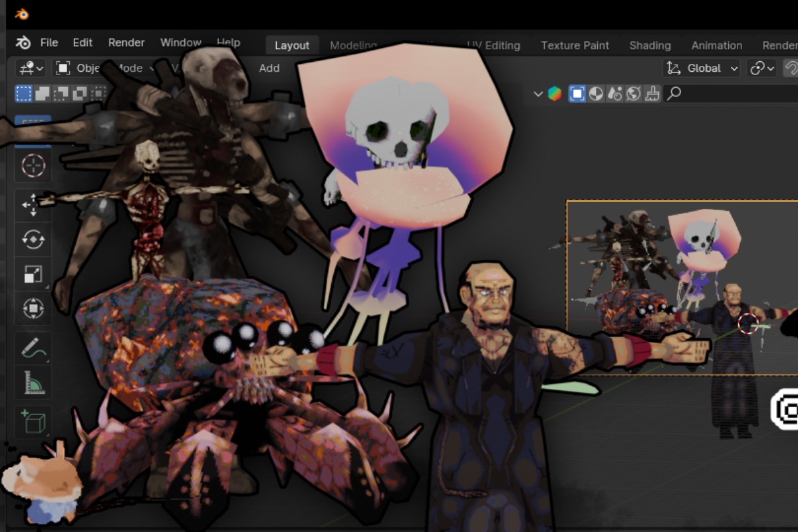Open the Render menu
798x532 pixels.
tap(126, 43)
